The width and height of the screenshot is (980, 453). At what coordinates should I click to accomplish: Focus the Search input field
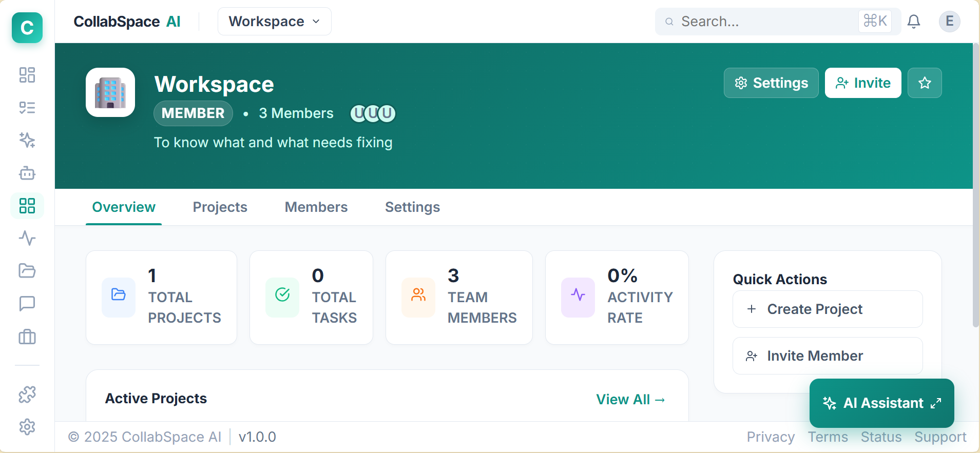coord(765,22)
